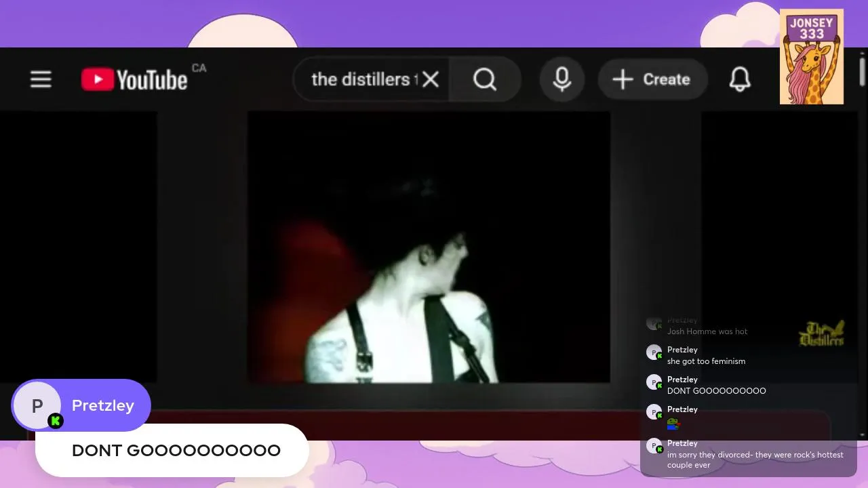Viewport: 868px width, 488px height.
Task: Click chat message 'im sorry they divorced'
Action: click(755, 460)
